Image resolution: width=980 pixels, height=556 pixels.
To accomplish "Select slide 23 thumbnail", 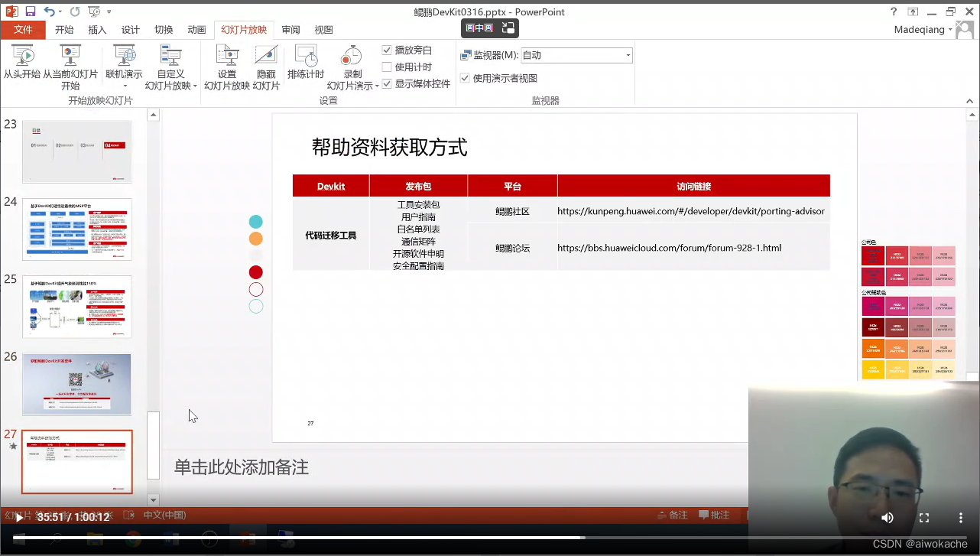I will tap(77, 151).
